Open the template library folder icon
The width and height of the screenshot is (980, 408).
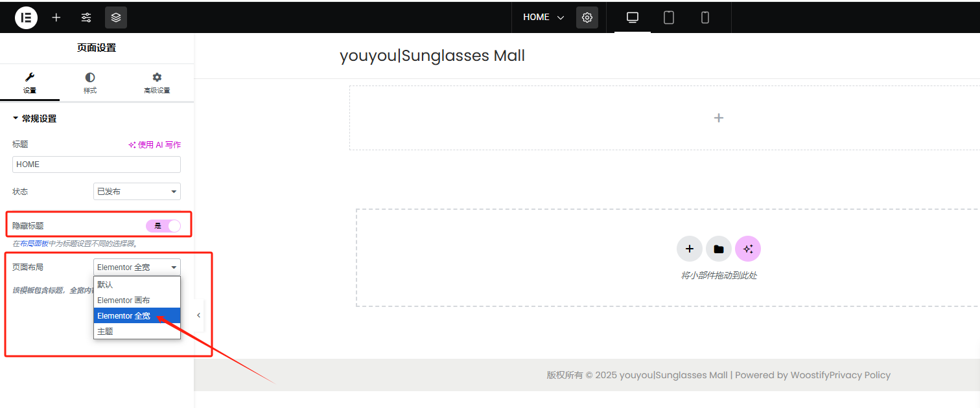pos(719,249)
